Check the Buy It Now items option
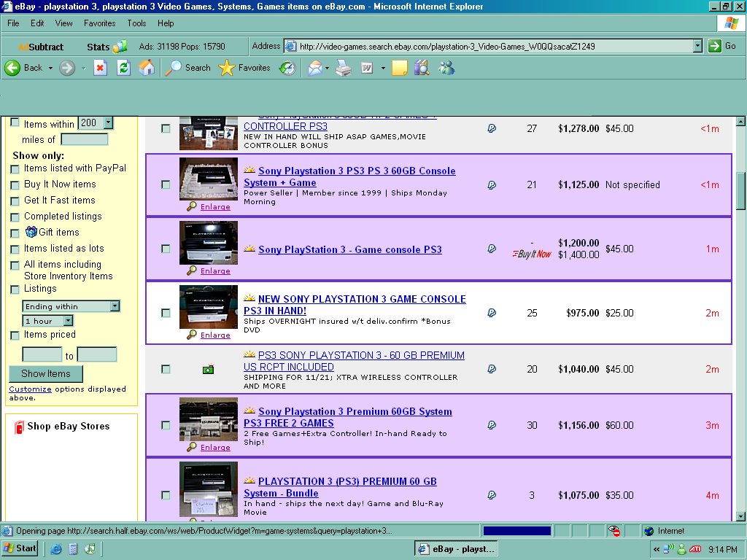747x560 pixels. [x=15, y=184]
